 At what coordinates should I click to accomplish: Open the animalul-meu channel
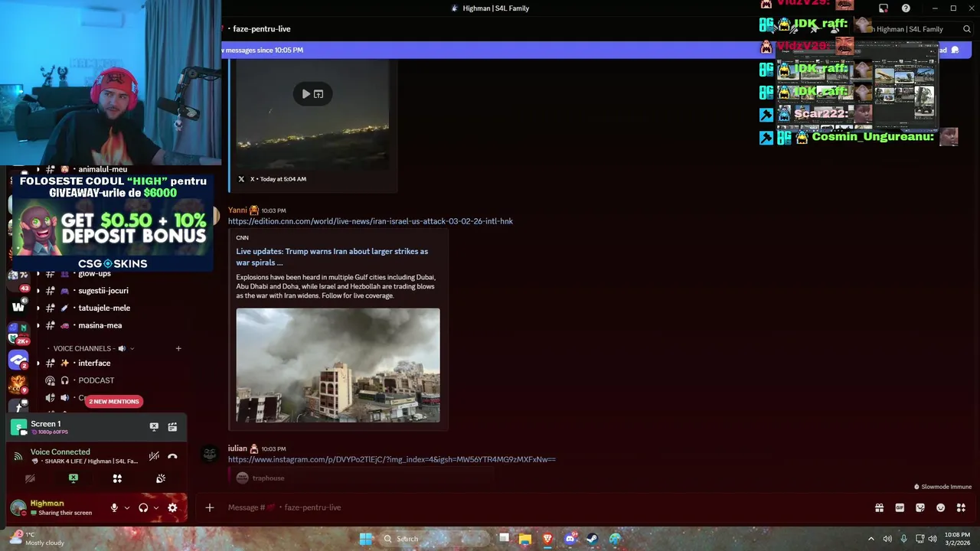point(103,169)
